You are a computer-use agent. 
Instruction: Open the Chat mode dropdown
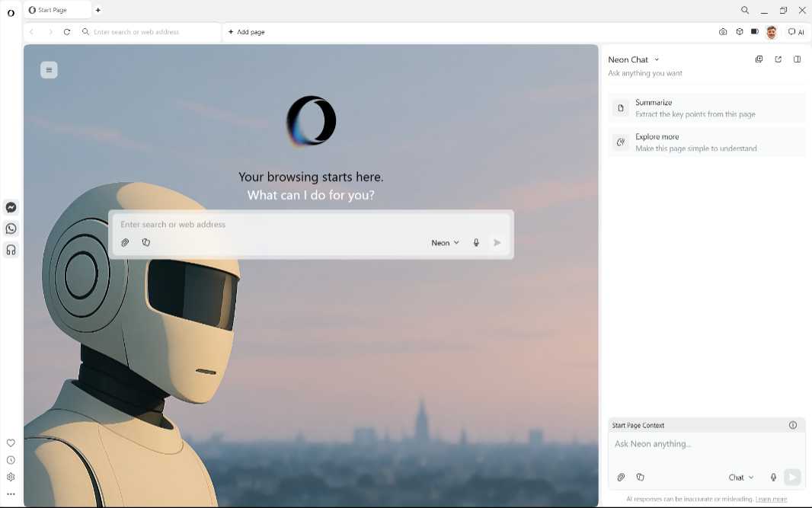coord(740,478)
